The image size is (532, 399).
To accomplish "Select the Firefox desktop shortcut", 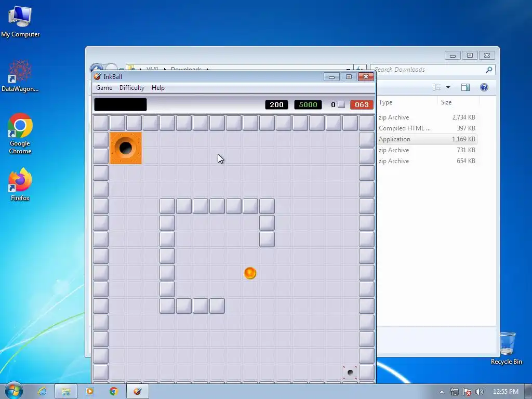I will point(20,184).
